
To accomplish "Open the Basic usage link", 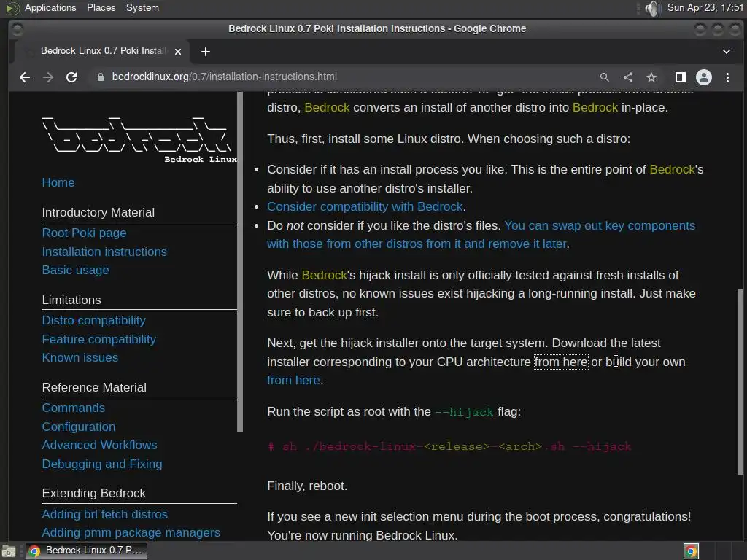I will 75,270.
